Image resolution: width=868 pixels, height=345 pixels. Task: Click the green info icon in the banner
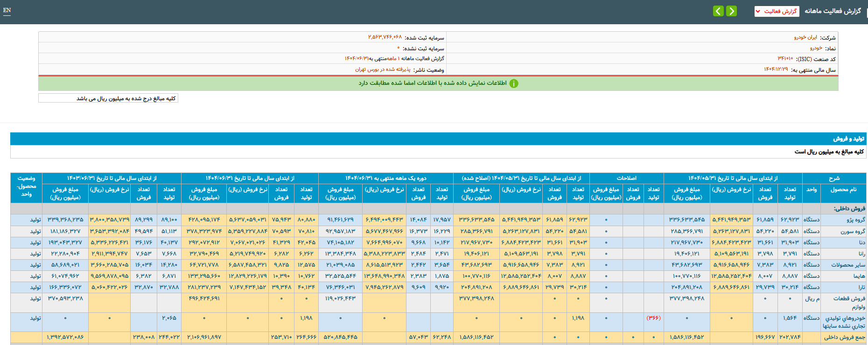(514, 83)
